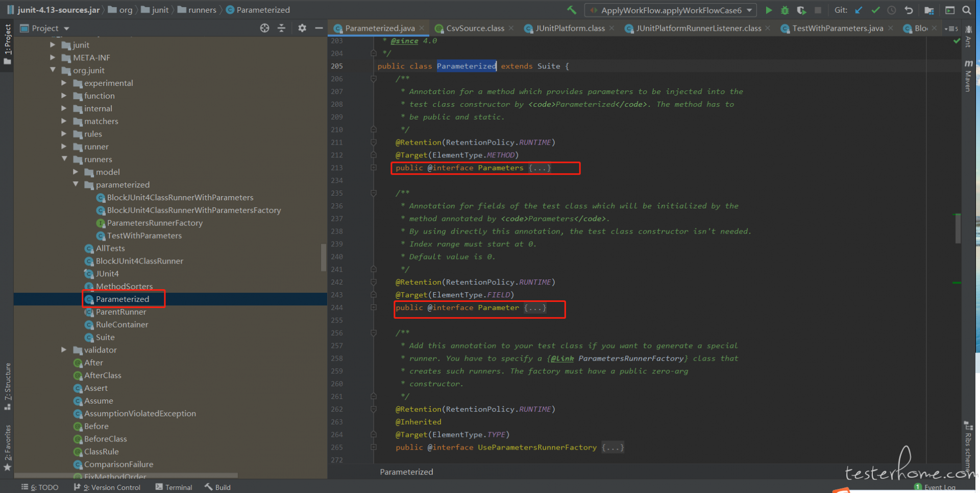Viewport: 980px width, 493px height.
Task: Start debugging with the bug icon
Action: (x=785, y=10)
